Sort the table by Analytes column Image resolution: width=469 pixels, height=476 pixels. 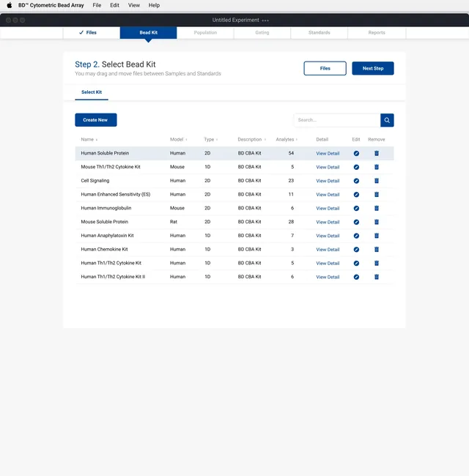coord(287,139)
